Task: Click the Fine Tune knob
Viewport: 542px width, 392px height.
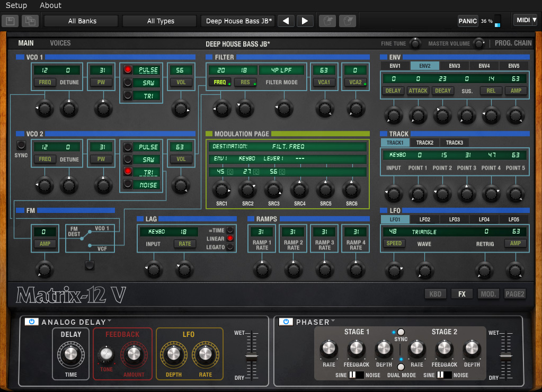Action: pyautogui.click(x=415, y=43)
